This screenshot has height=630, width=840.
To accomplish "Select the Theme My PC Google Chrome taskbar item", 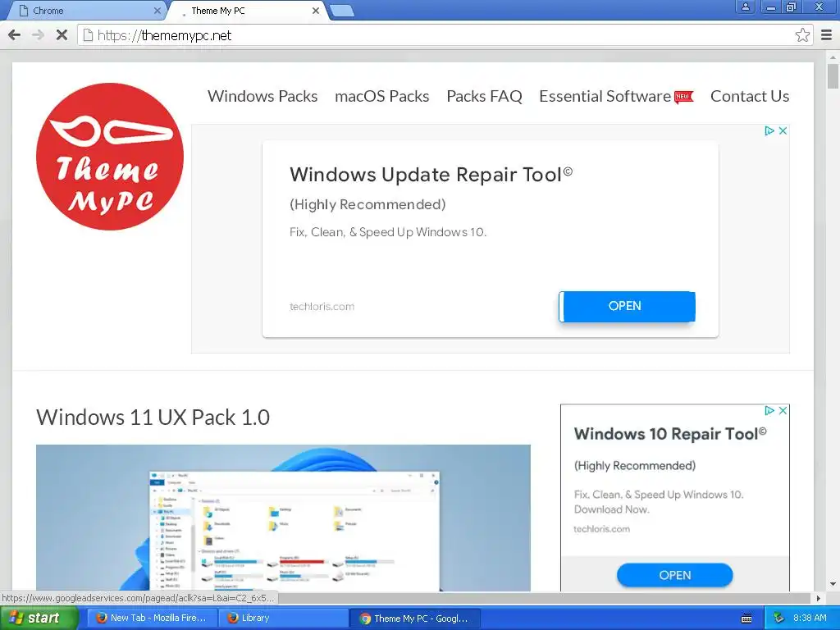I will pyautogui.click(x=415, y=619).
